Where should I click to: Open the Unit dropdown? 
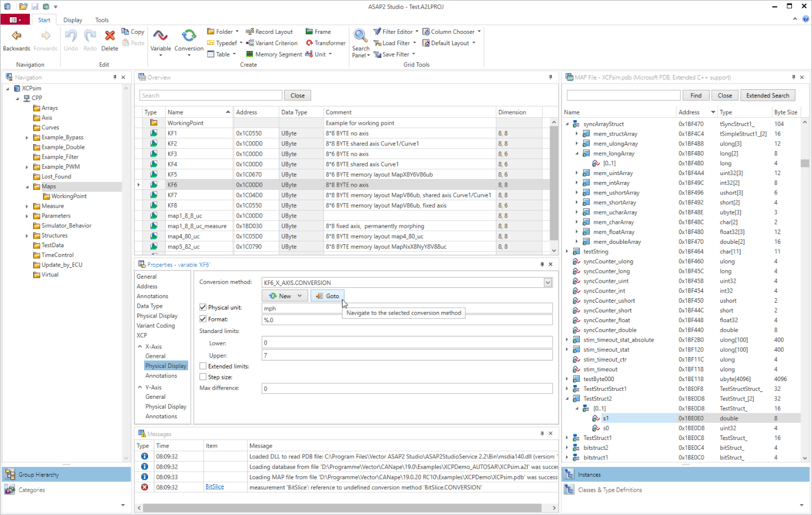[x=330, y=54]
